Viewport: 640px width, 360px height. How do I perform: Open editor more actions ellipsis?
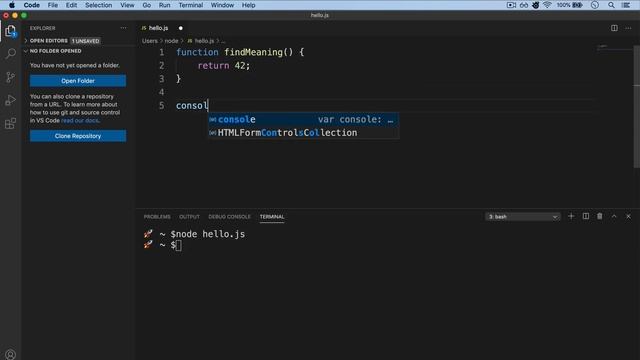(628, 28)
